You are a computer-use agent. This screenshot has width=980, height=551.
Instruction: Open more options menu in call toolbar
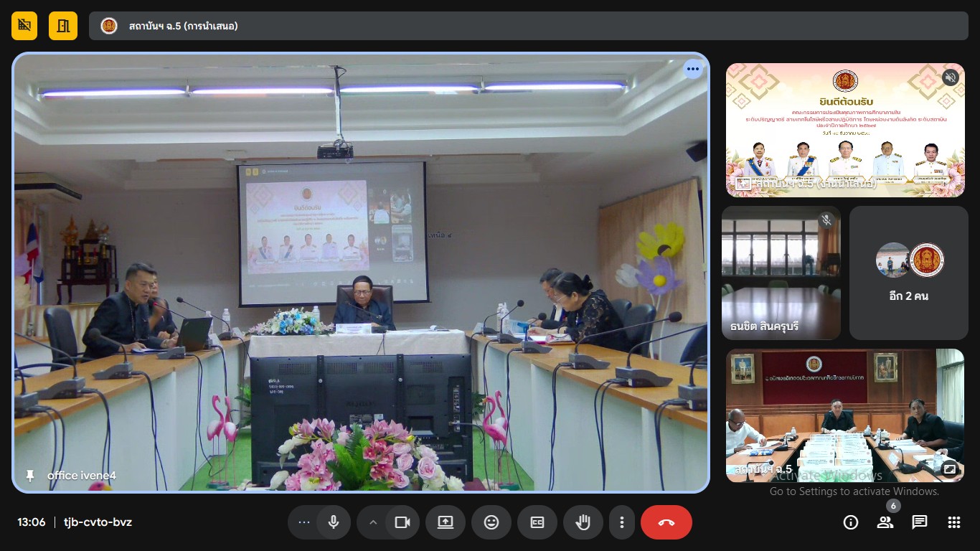[x=622, y=522]
